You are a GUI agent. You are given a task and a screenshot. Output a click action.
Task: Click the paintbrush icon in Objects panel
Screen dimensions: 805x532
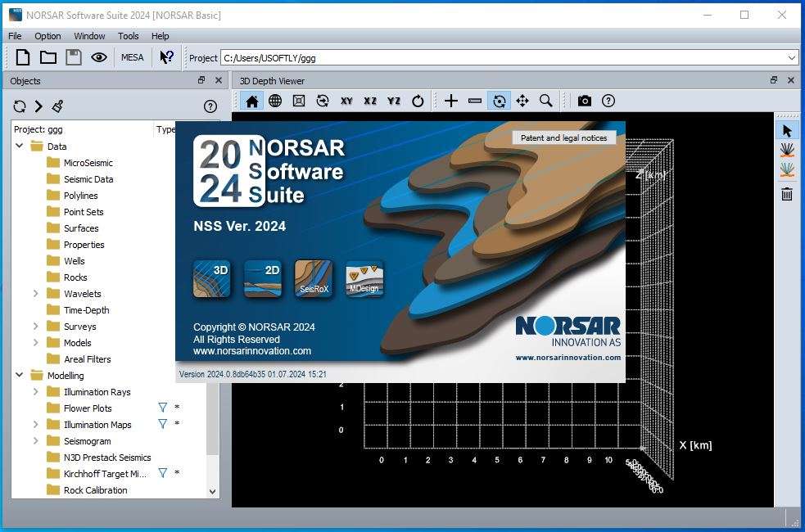[57, 106]
